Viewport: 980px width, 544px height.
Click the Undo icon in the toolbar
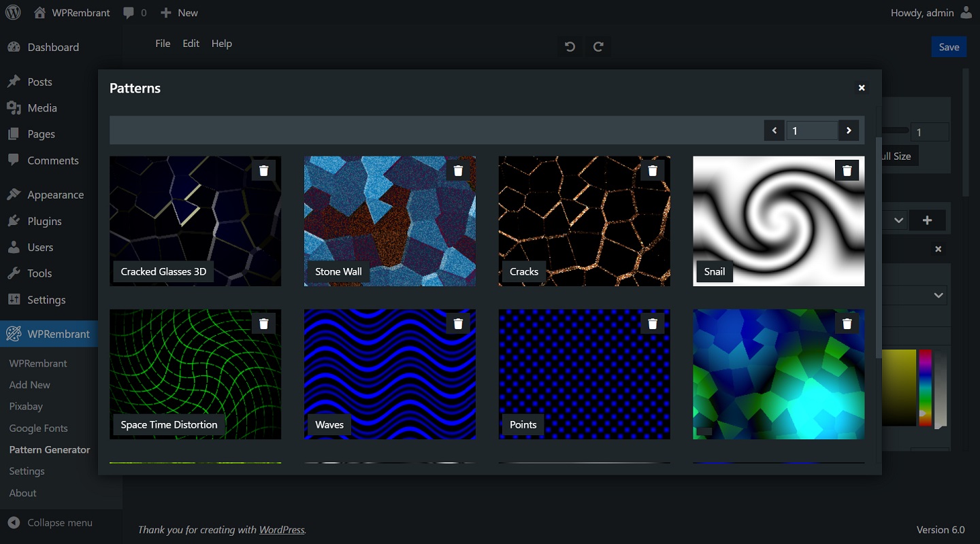coord(570,46)
